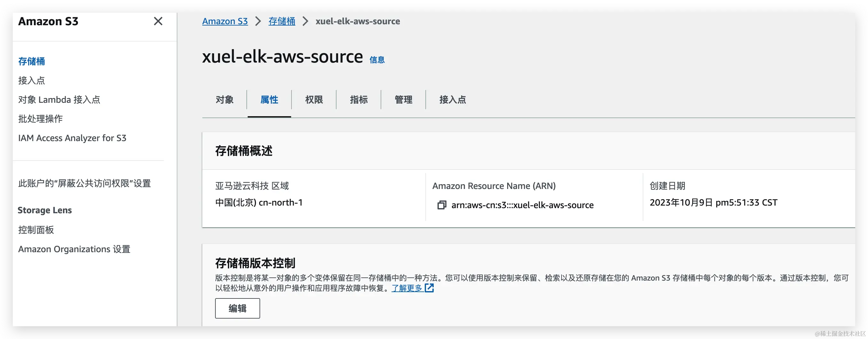
Task: Open Amazon Organizations 设置
Action: click(74, 249)
